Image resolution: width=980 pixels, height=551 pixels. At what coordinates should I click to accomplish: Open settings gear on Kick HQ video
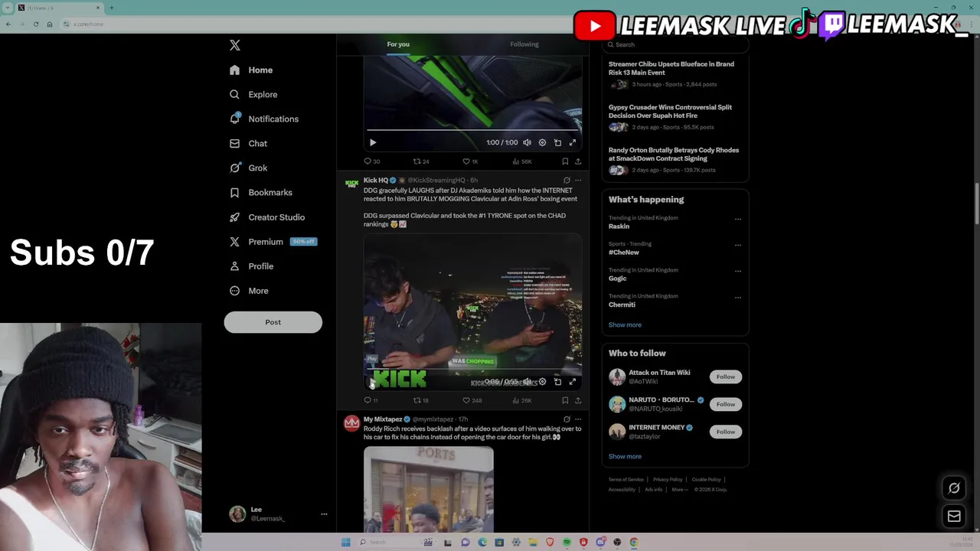pyautogui.click(x=542, y=381)
